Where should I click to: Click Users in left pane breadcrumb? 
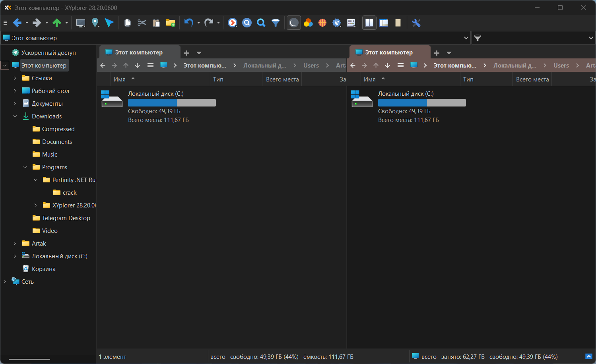(x=311, y=66)
